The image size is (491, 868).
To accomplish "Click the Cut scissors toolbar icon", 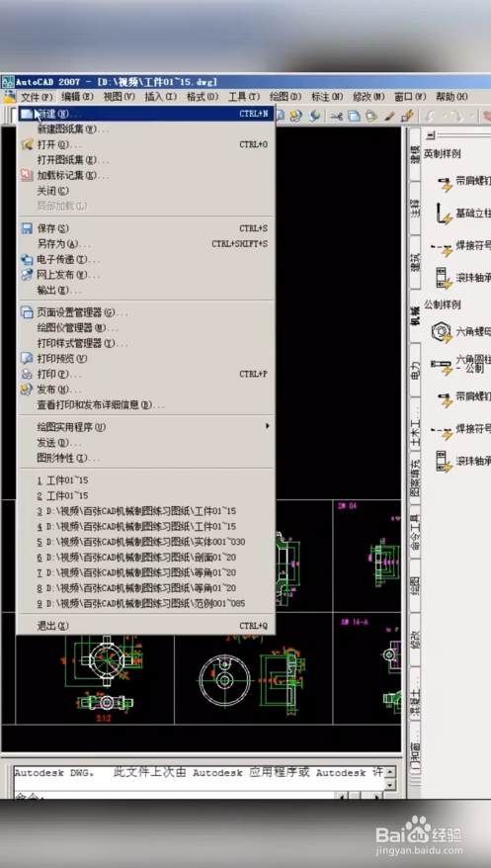I will tap(336, 116).
